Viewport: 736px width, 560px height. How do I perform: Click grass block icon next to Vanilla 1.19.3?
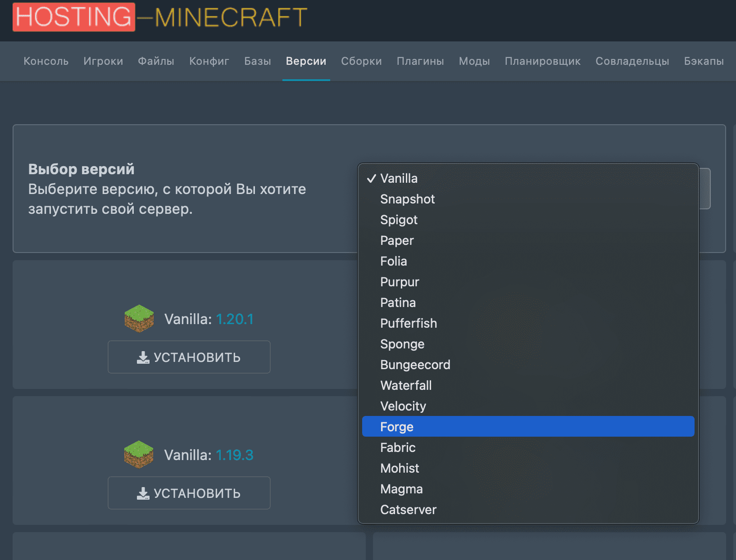coord(139,455)
